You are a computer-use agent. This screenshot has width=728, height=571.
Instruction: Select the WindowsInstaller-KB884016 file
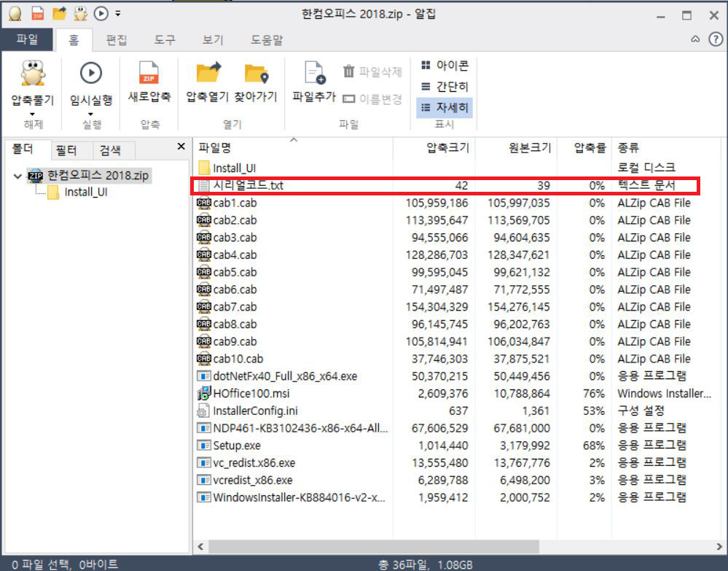291,497
